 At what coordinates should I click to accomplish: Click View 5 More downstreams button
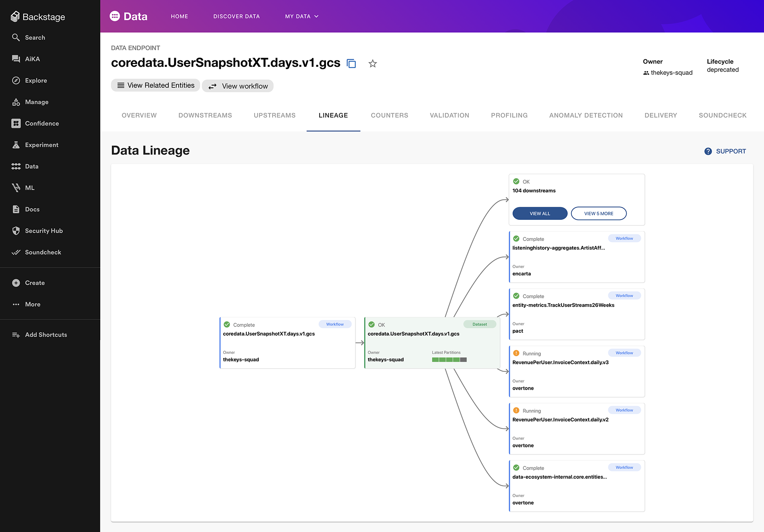[598, 214]
